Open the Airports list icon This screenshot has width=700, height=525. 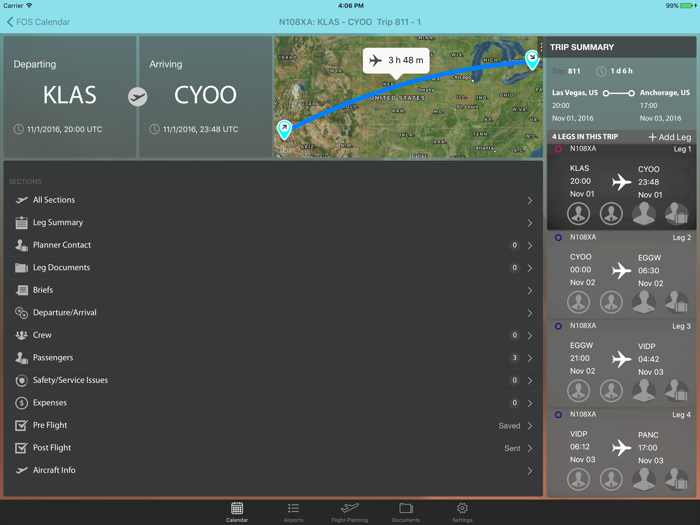pyautogui.click(x=293, y=509)
